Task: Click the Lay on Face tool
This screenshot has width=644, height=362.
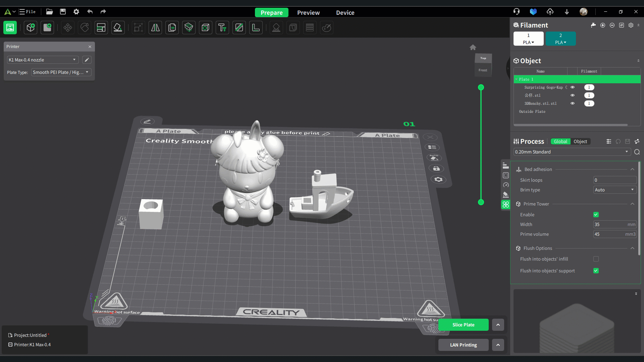Action: pos(118,28)
